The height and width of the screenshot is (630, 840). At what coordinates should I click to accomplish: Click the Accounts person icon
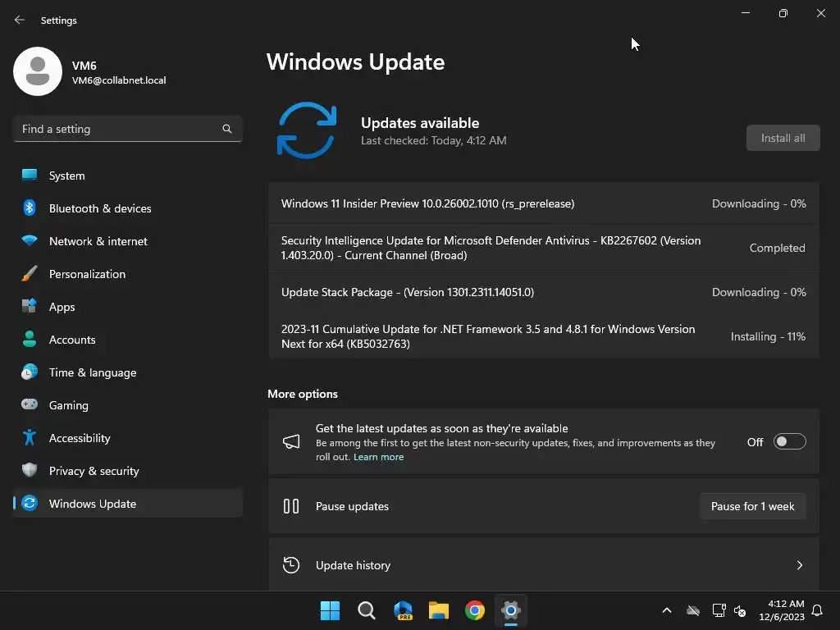(30, 339)
